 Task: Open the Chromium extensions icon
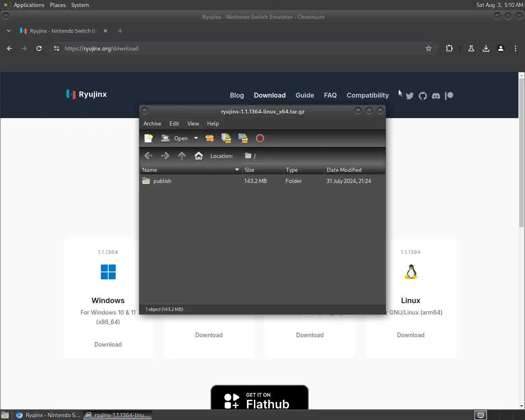pyautogui.click(x=449, y=48)
